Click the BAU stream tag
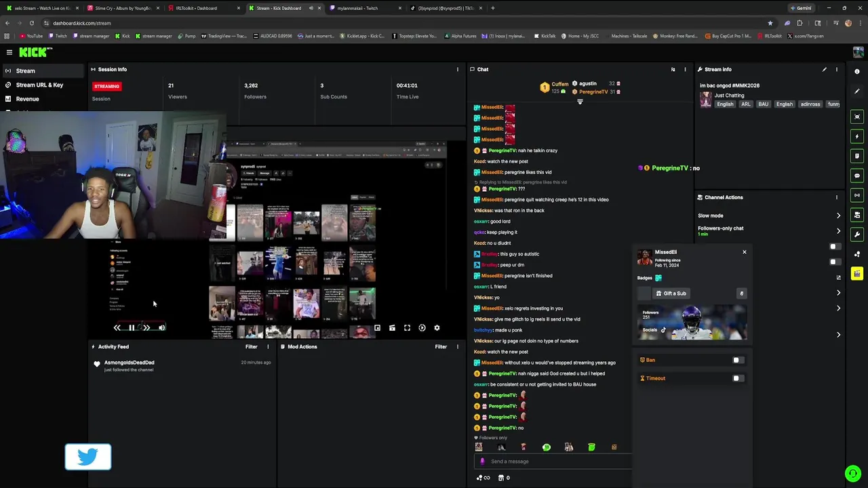Screen dimensions: 868x488 [x=764, y=104]
